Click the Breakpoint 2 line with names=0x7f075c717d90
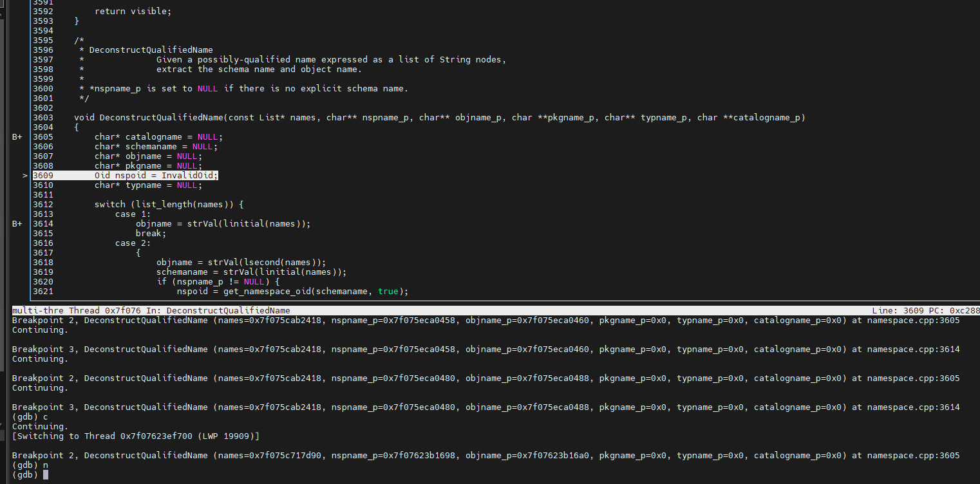The image size is (980, 484). tap(486, 456)
